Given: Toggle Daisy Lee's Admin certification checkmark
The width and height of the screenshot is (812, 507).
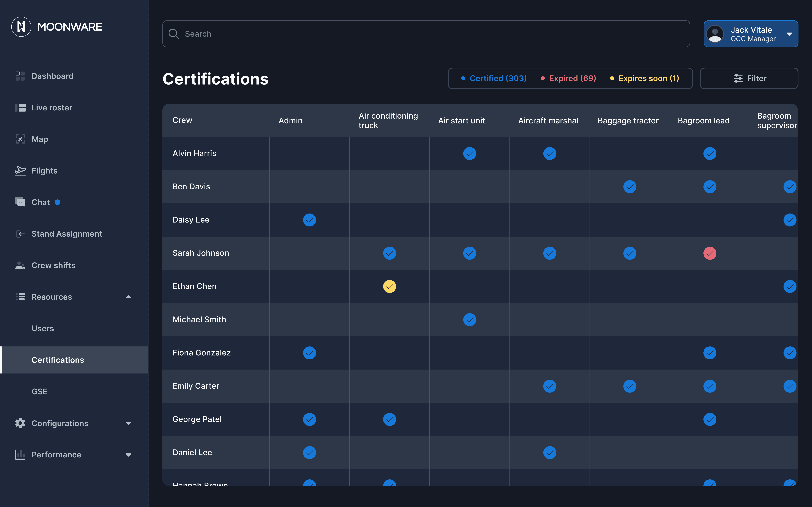Looking at the screenshot, I should 309,220.
